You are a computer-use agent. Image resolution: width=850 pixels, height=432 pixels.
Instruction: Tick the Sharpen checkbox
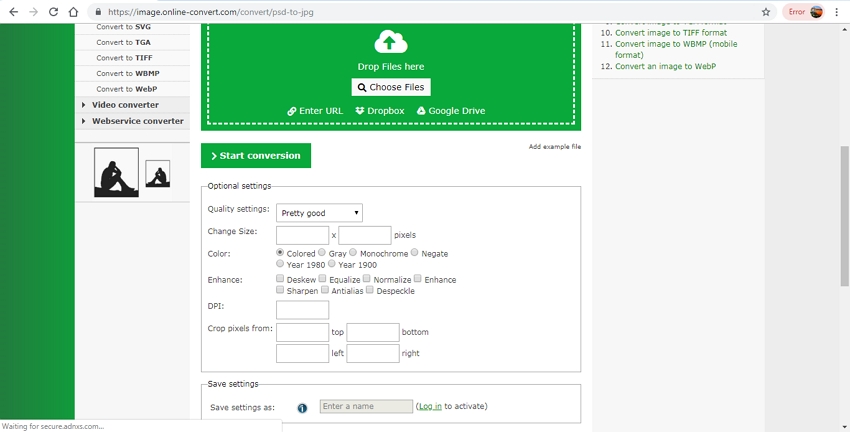[280, 290]
